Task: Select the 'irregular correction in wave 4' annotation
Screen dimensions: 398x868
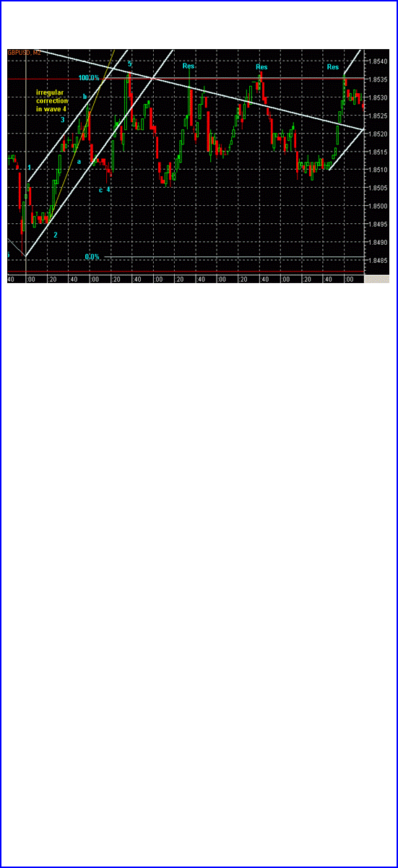Action: pos(53,101)
